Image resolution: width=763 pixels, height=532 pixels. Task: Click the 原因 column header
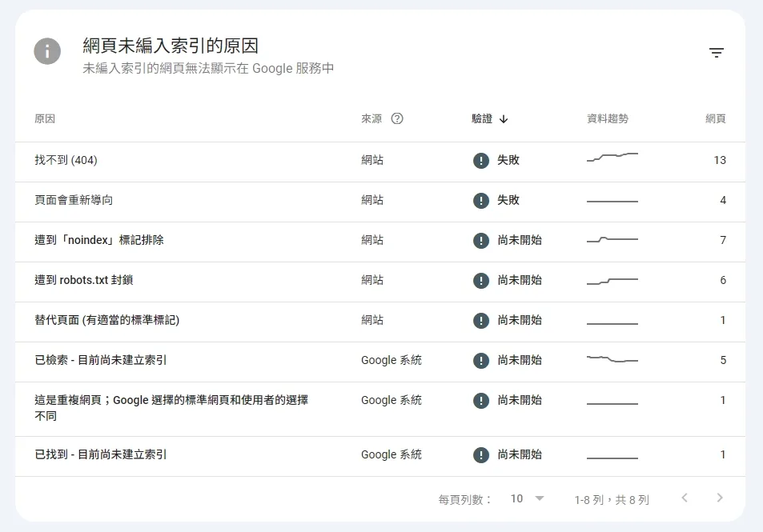[x=45, y=118]
